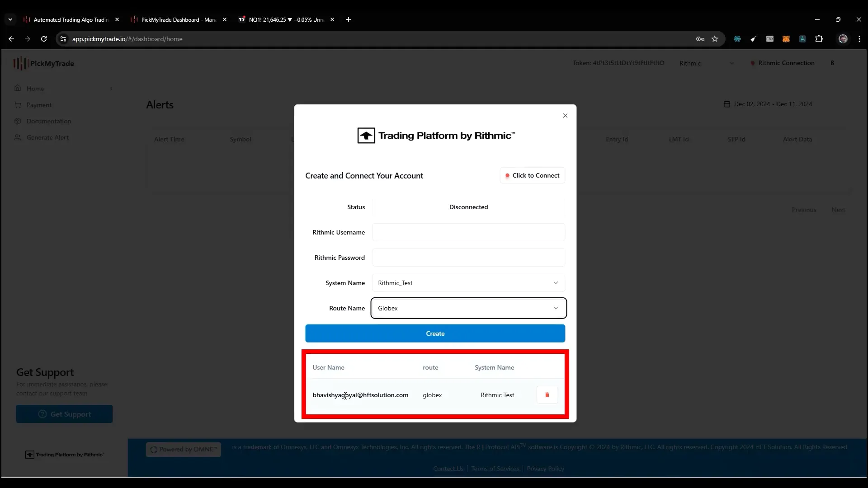Go forward in the browser
Image resolution: width=868 pixels, height=488 pixels.
coord(28,39)
